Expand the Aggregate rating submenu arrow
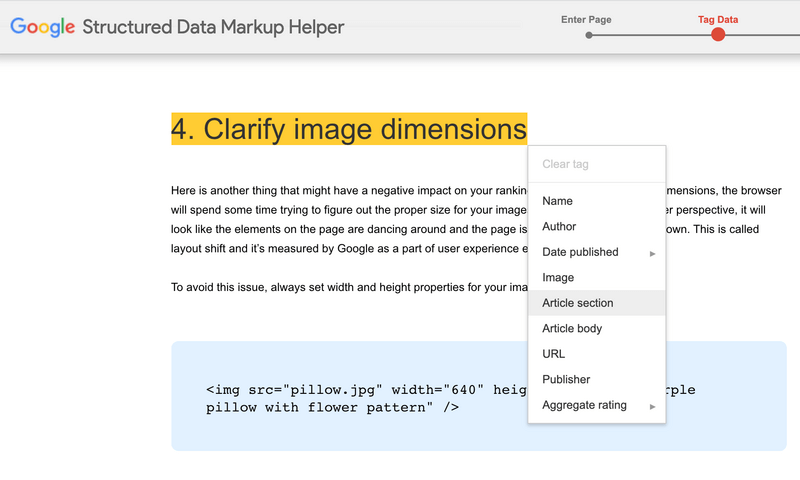This screenshot has width=800, height=480. [653, 406]
